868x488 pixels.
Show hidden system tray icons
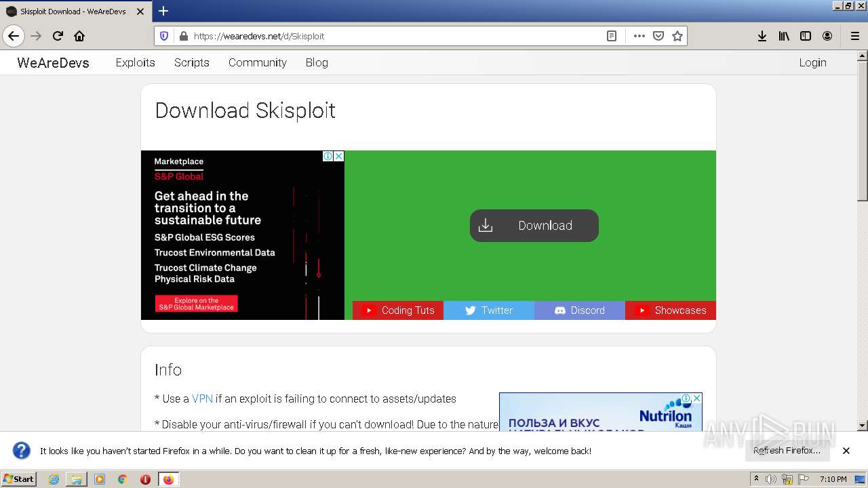[756, 479]
